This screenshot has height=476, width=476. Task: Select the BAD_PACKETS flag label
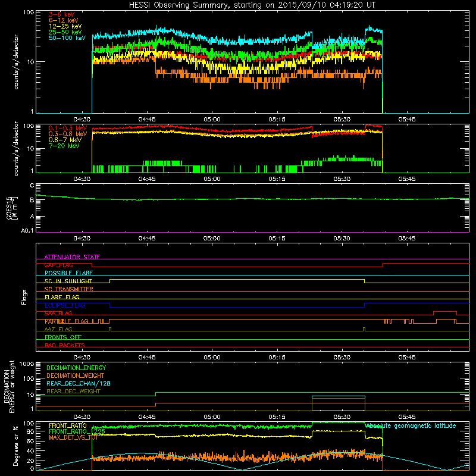(65, 346)
